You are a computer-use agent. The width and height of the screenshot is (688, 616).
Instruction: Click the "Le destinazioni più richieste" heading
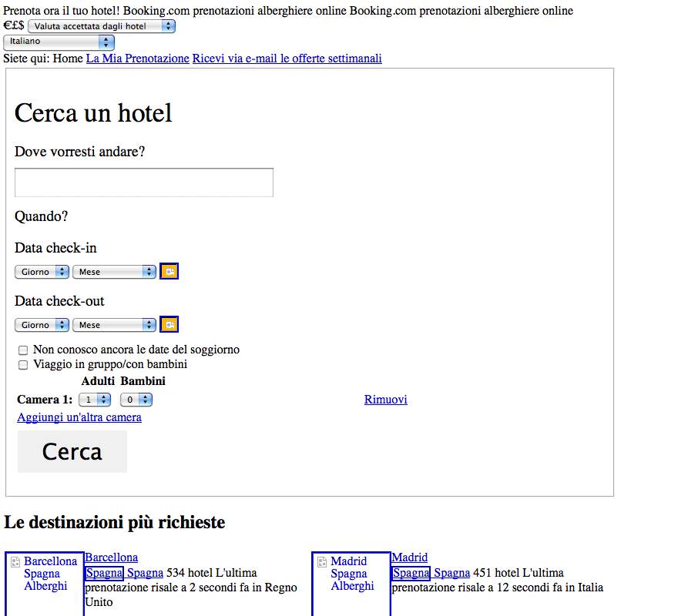point(115,522)
